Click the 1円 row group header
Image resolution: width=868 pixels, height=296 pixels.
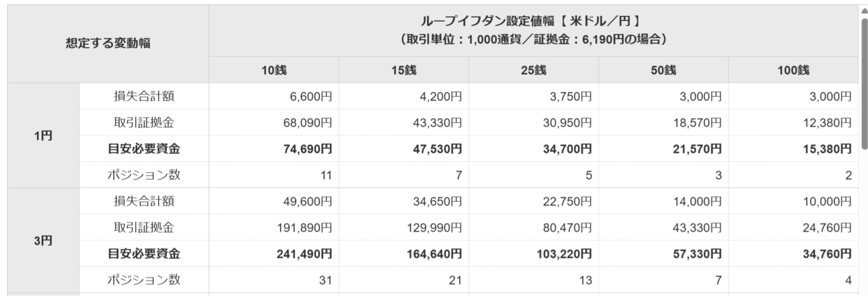tap(43, 136)
